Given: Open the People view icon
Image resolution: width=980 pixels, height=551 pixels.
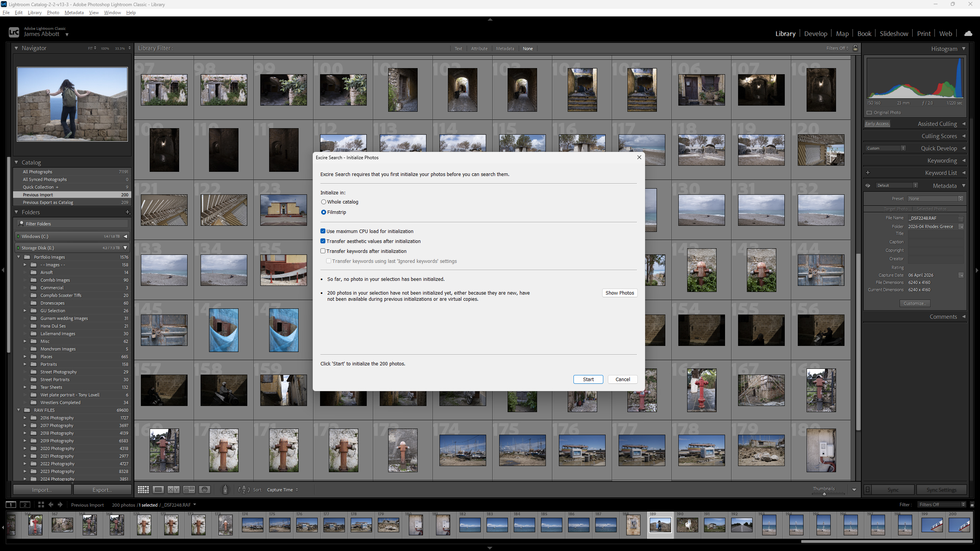Looking at the screenshot, I should click(x=204, y=489).
